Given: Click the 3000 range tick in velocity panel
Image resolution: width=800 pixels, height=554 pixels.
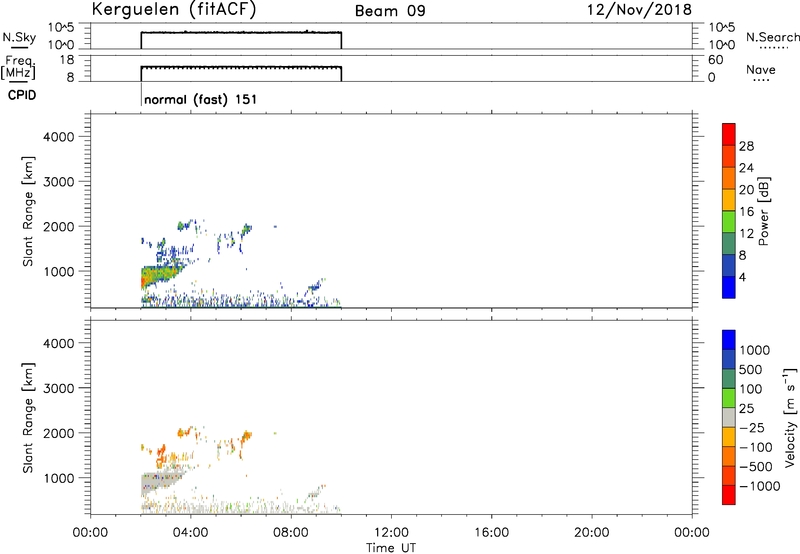Looking at the screenshot, I should coord(59,388).
